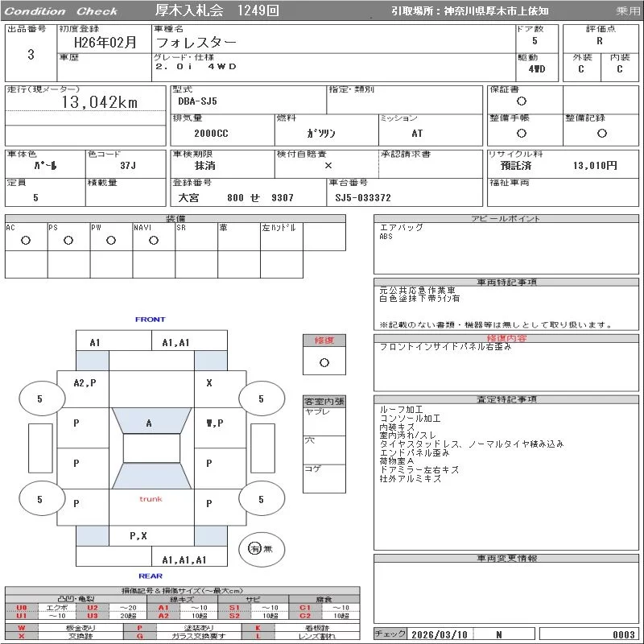Click the Condition Check title
The image size is (644, 644).
[60, 11]
